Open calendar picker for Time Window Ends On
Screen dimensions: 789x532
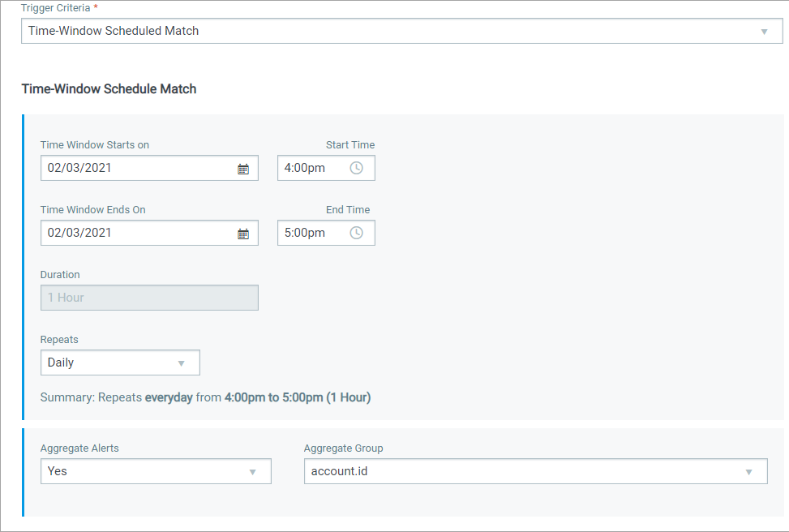(243, 234)
